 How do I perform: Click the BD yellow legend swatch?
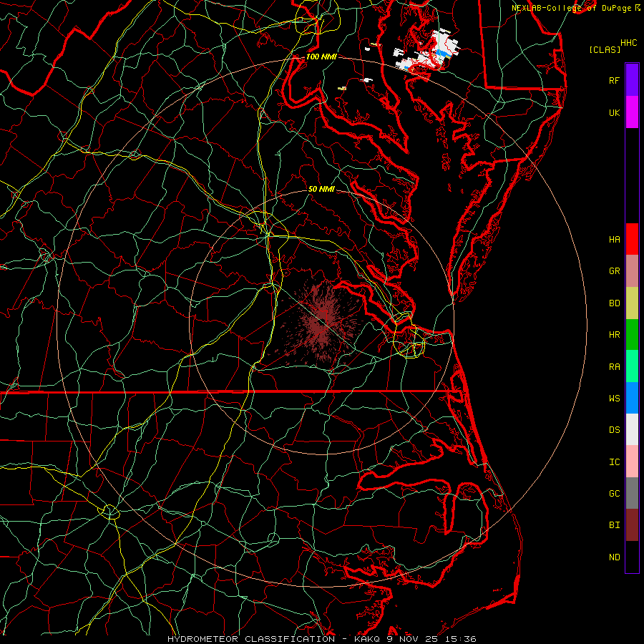632,303
